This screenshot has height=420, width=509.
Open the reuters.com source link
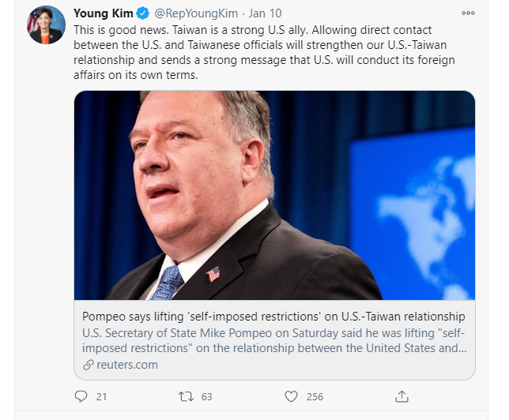coord(127,365)
